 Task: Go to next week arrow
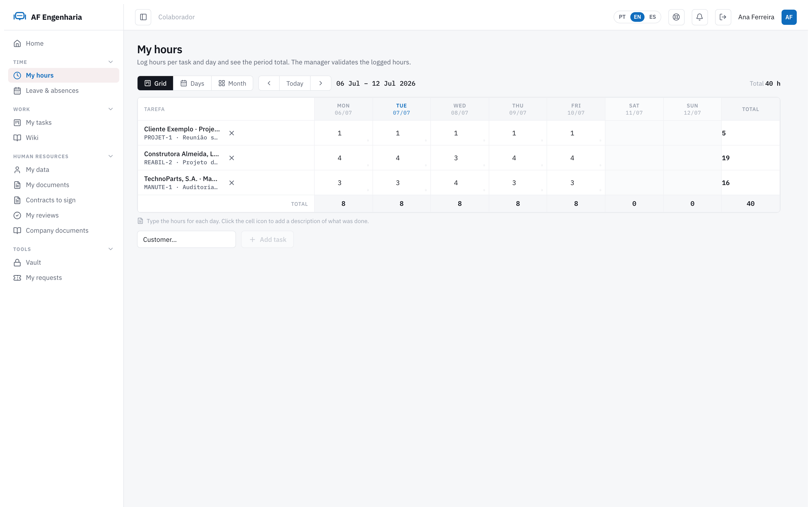pyautogui.click(x=320, y=83)
